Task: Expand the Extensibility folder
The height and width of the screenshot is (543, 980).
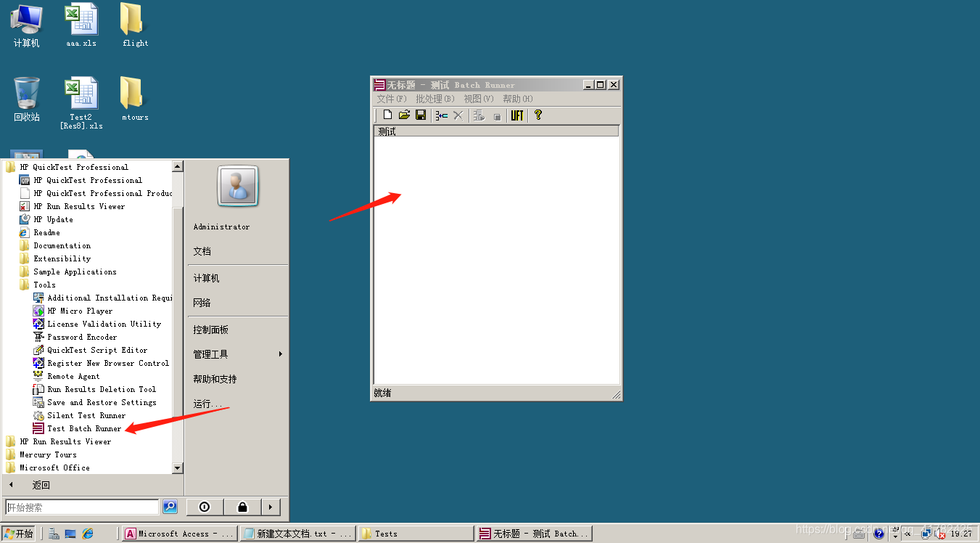Action: click(x=54, y=258)
